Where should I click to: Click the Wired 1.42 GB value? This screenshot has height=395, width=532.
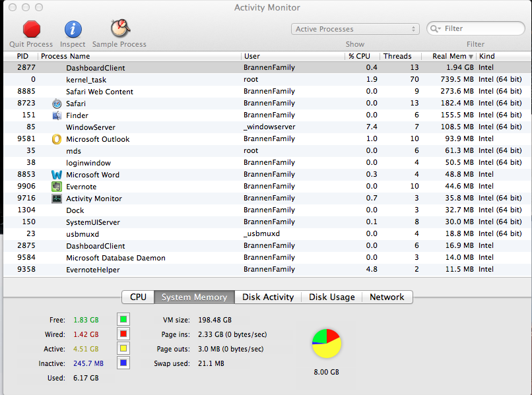coord(86,334)
